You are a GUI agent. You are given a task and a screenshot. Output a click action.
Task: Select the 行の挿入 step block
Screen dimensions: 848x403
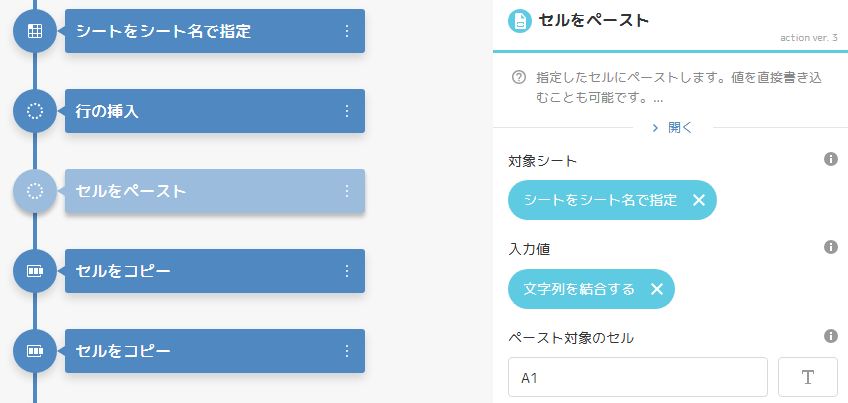point(200,111)
